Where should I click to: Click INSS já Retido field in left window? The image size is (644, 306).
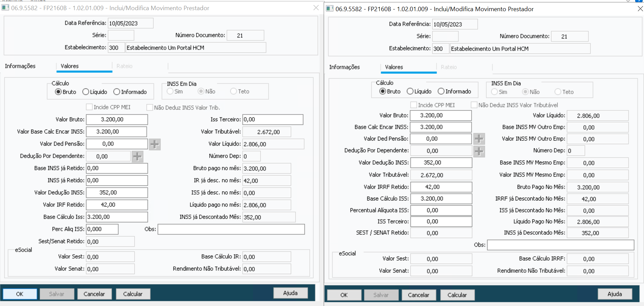click(117, 180)
